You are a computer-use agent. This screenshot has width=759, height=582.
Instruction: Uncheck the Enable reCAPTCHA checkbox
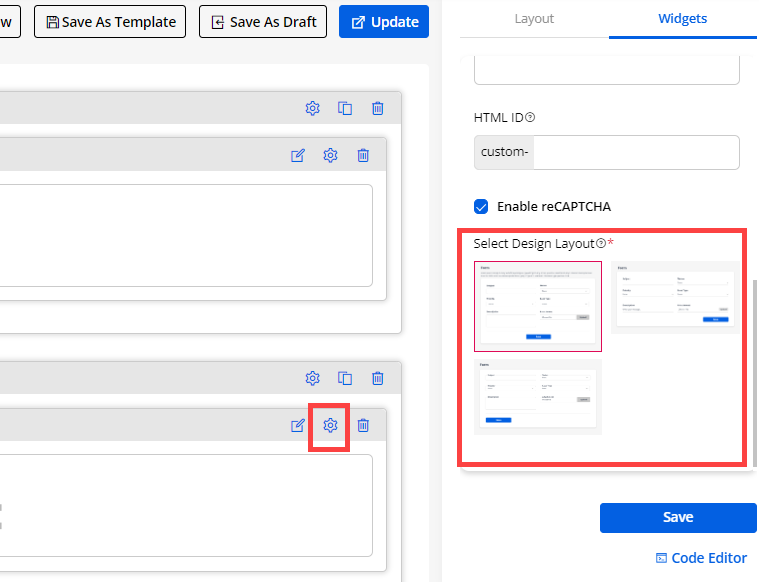coord(481,207)
